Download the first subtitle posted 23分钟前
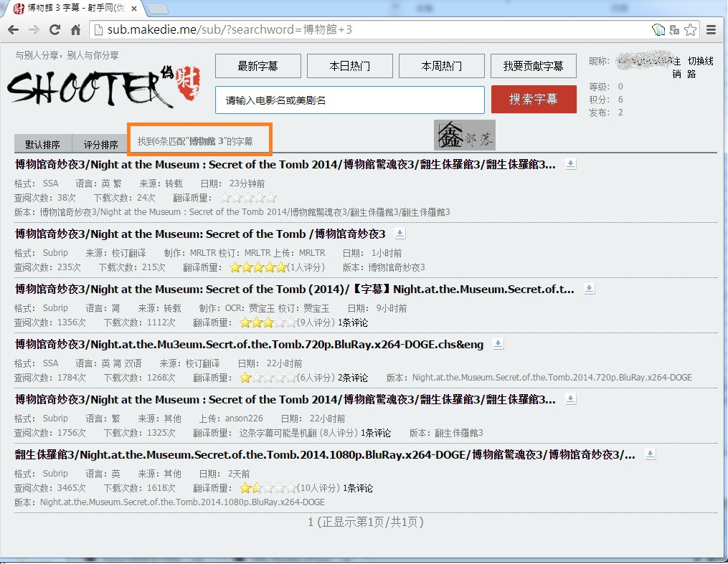Image resolution: width=728 pixels, height=564 pixels. point(571,164)
